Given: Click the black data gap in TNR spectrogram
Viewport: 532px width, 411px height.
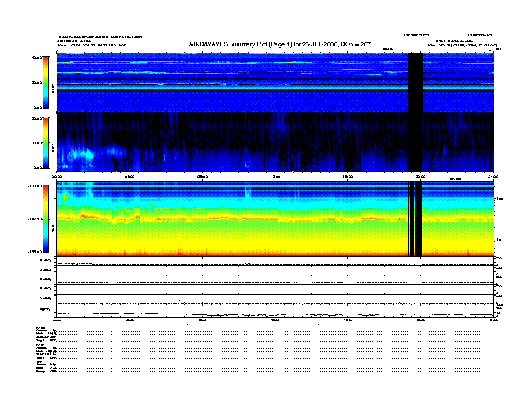Looking at the screenshot, I should (x=414, y=219).
